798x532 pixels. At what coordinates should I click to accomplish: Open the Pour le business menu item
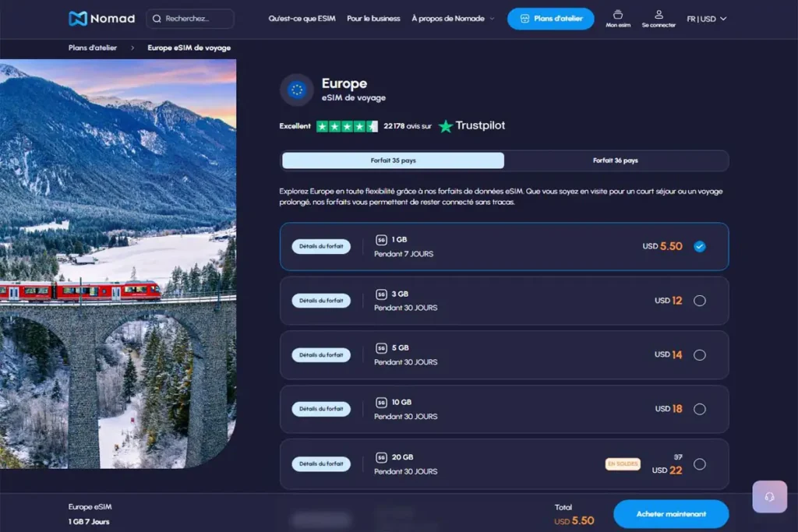(373, 18)
